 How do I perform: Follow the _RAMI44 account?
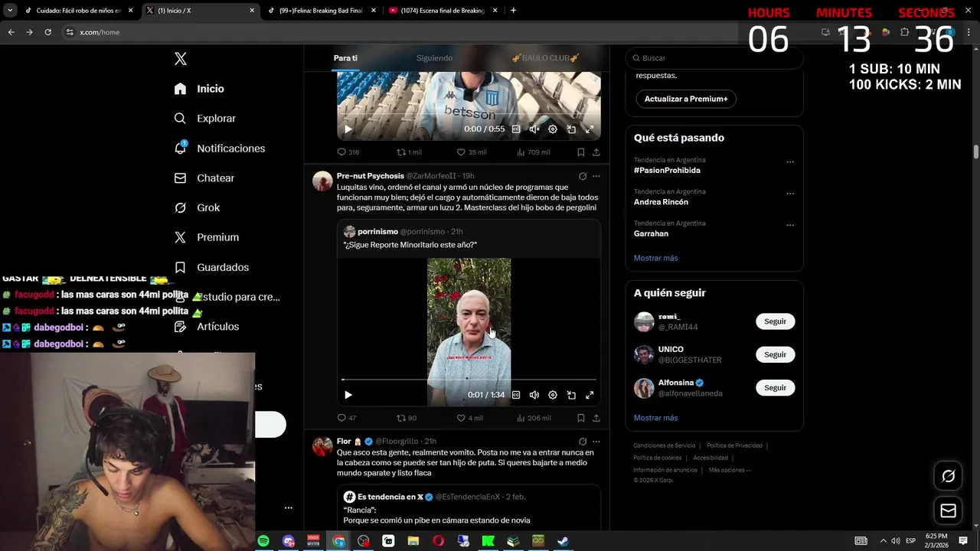(x=775, y=321)
